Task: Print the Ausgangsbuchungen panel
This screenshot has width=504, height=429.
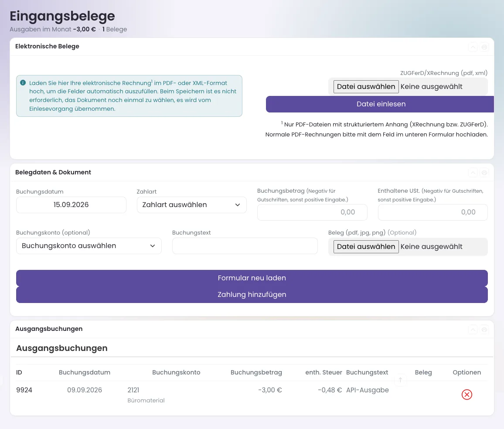Action: coord(484,330)
